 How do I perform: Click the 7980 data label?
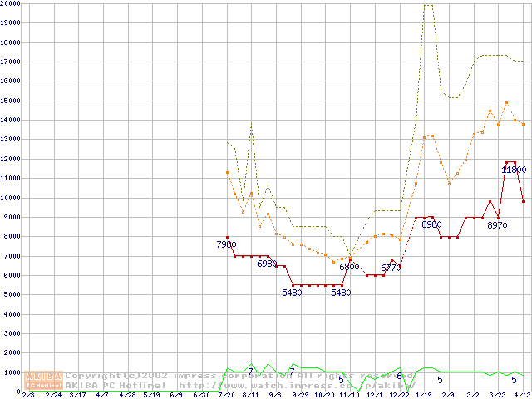(x=226, y=244)
